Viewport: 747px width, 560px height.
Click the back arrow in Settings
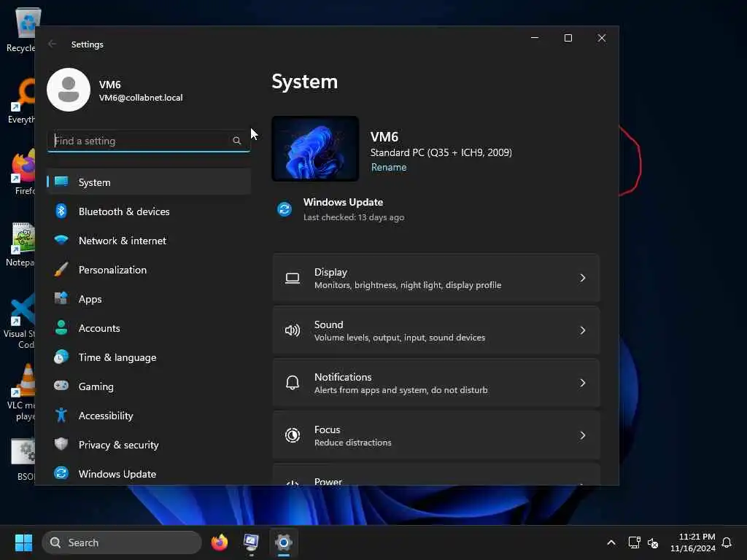[x=53, y=44]
